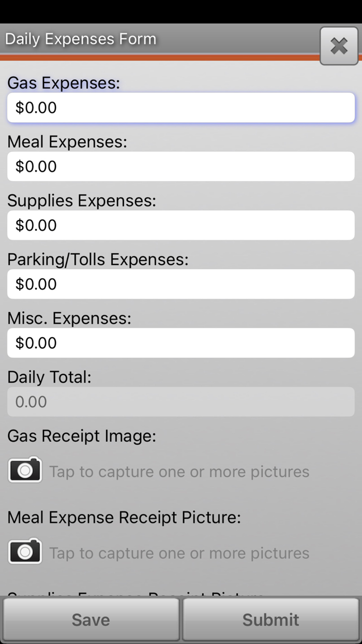Close the Daily Expenses Form

point(339,46)
